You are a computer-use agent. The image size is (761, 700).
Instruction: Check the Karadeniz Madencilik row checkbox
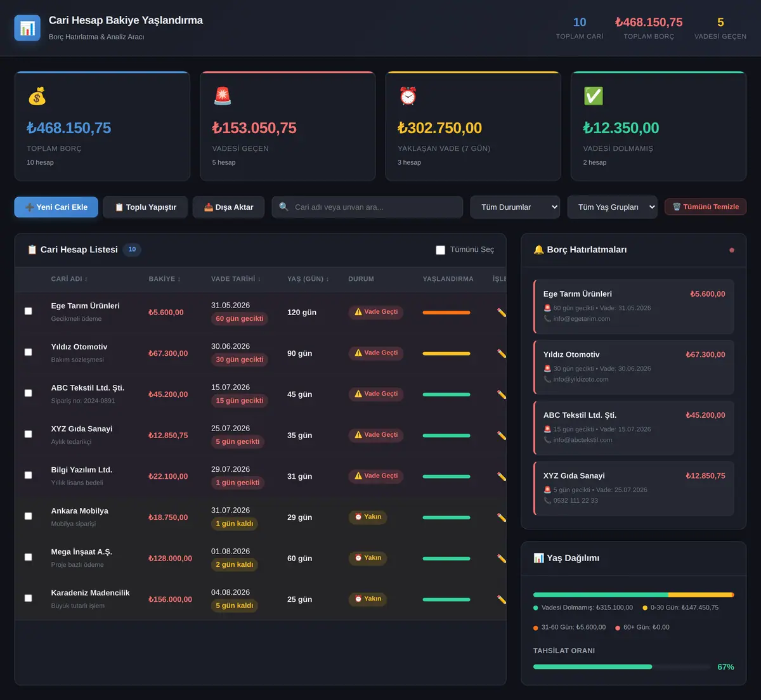coord(28,598)
